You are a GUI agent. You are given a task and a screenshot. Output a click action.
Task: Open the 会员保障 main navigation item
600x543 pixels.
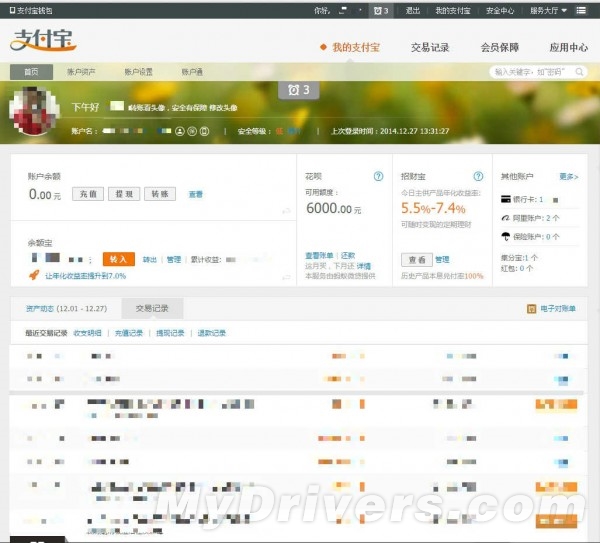500,47
